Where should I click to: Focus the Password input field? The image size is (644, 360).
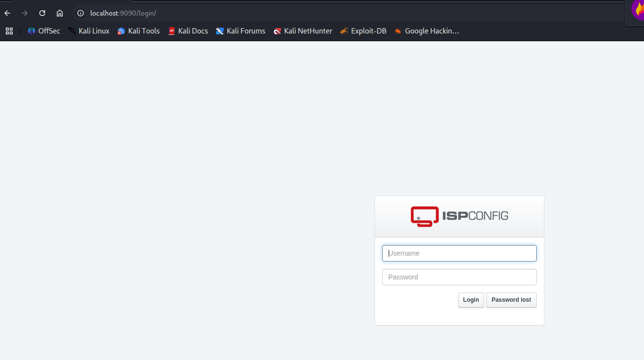459,277
